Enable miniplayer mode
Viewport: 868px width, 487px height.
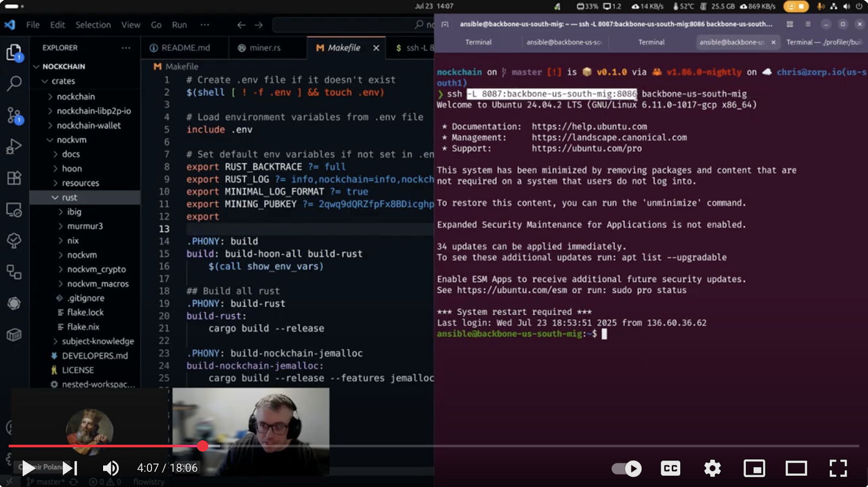coord(754,468)
